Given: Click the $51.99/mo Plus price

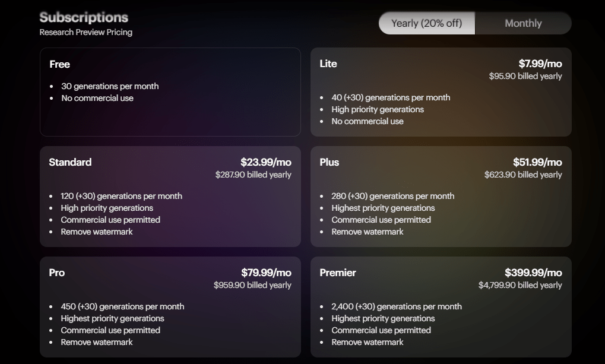Looking at the screenshot, I should [537, 162].
